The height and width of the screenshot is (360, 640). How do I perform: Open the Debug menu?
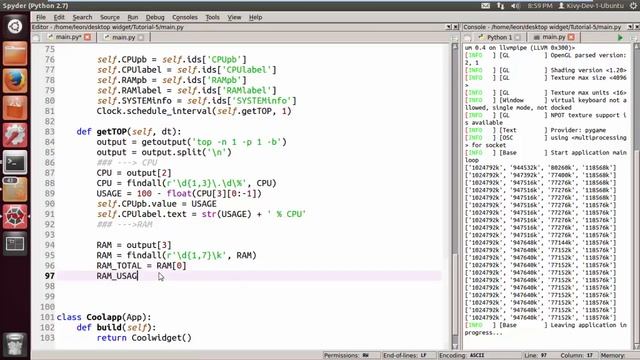pos(155,17)
